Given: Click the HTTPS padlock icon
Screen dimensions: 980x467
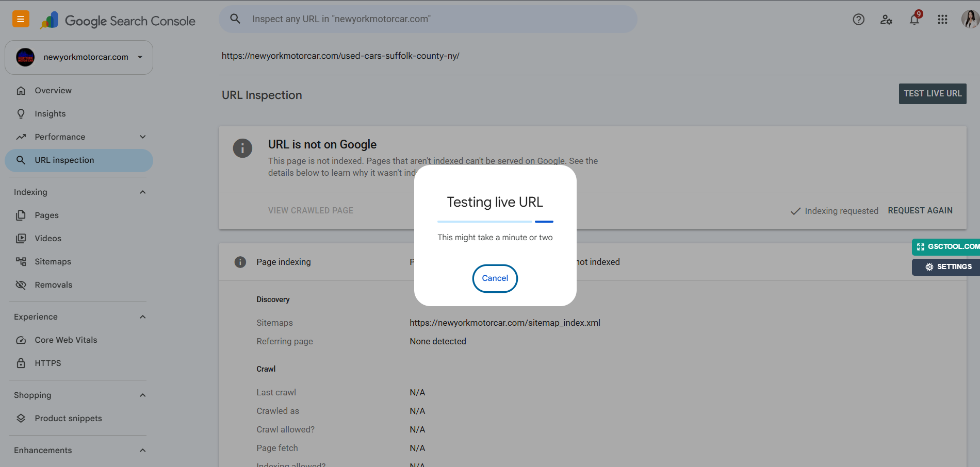Looking at the screenshot, I should [x=21, y=363].
